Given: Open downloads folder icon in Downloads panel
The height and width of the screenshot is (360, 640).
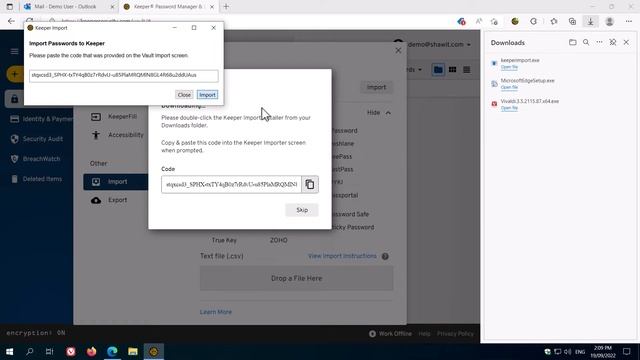Looking at the screenshot, I should coord(572,42).
